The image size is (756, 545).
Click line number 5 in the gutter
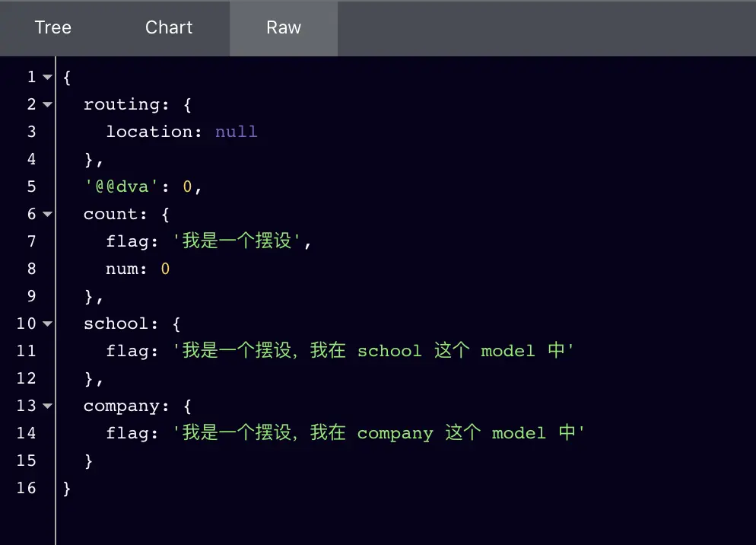31,186
